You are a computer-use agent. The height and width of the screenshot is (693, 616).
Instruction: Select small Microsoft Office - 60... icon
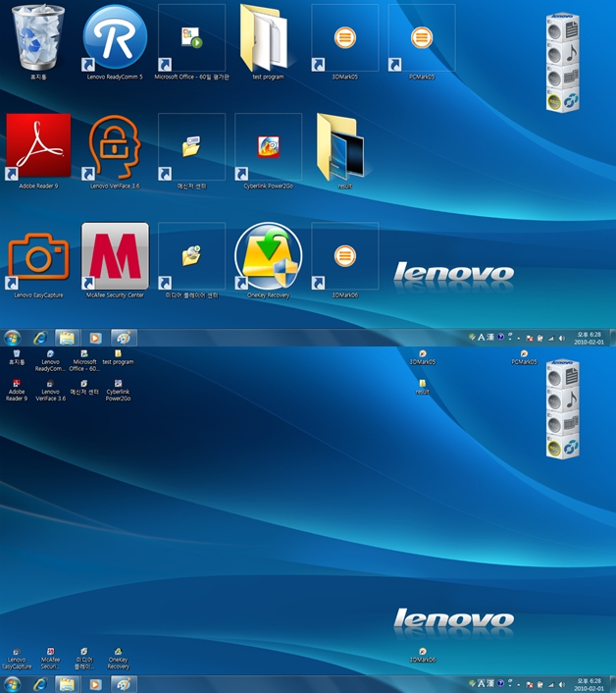point(84,353)
